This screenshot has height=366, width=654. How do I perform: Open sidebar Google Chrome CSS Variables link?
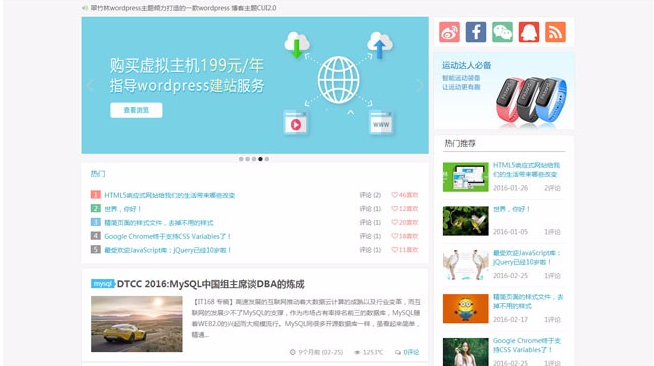pos(527,345)
